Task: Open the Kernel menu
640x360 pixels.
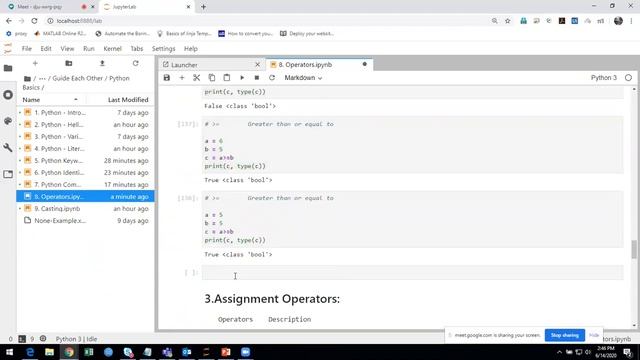Action: point(112,49)
